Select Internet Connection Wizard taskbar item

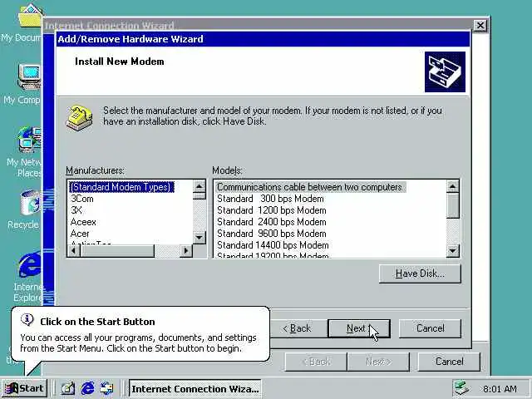(x=195, y=388)
